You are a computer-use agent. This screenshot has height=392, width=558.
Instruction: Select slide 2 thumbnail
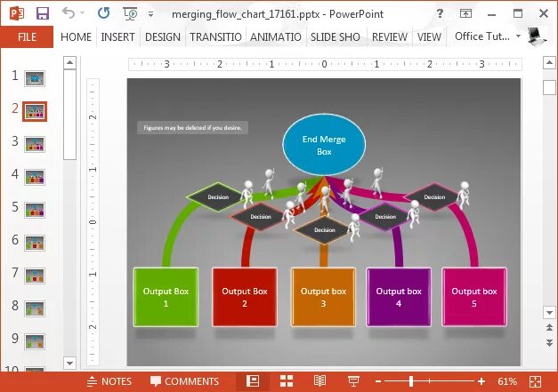point(35,112)
